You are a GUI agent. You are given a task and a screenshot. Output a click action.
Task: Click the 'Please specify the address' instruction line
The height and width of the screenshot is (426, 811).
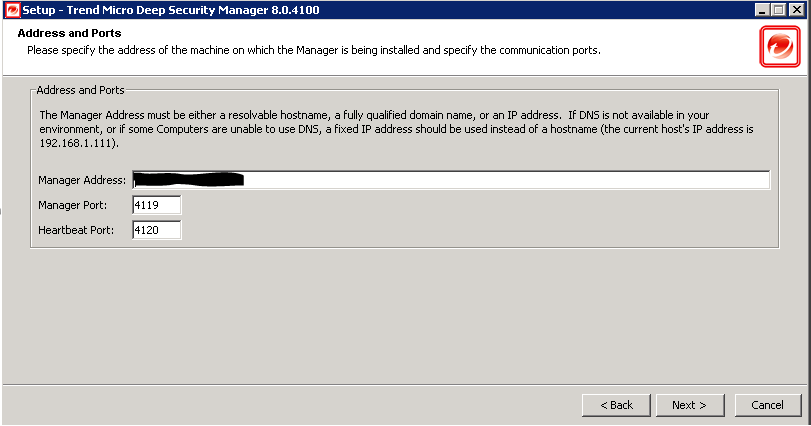pos(314,50)
